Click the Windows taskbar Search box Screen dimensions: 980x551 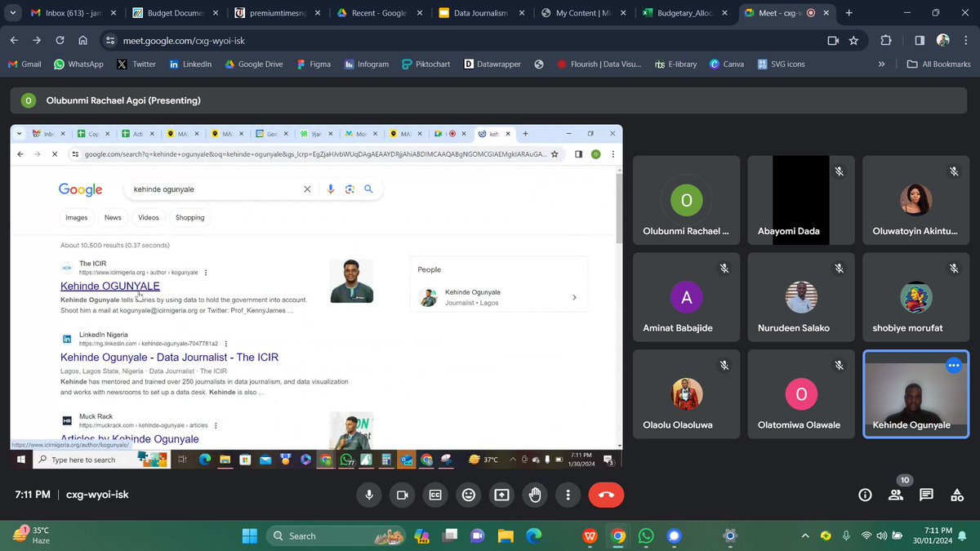(x=336, y=535)
